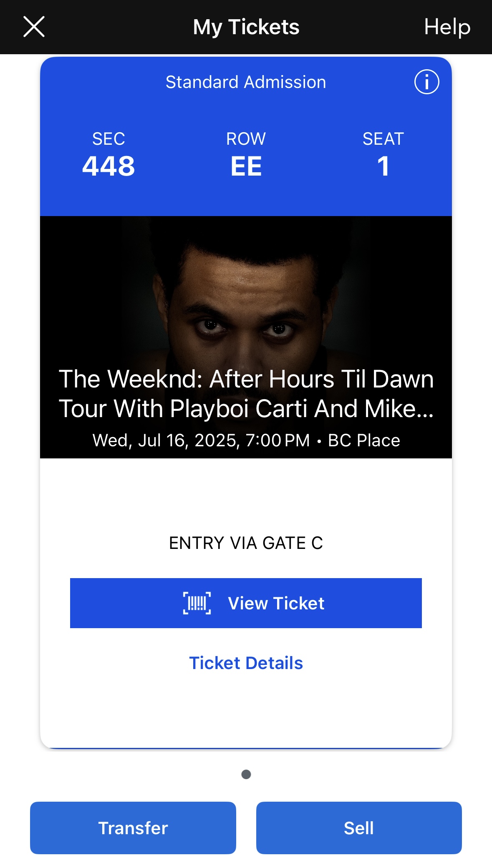Click the Sell button
The image size is (492, 868).
click(359, 828)
